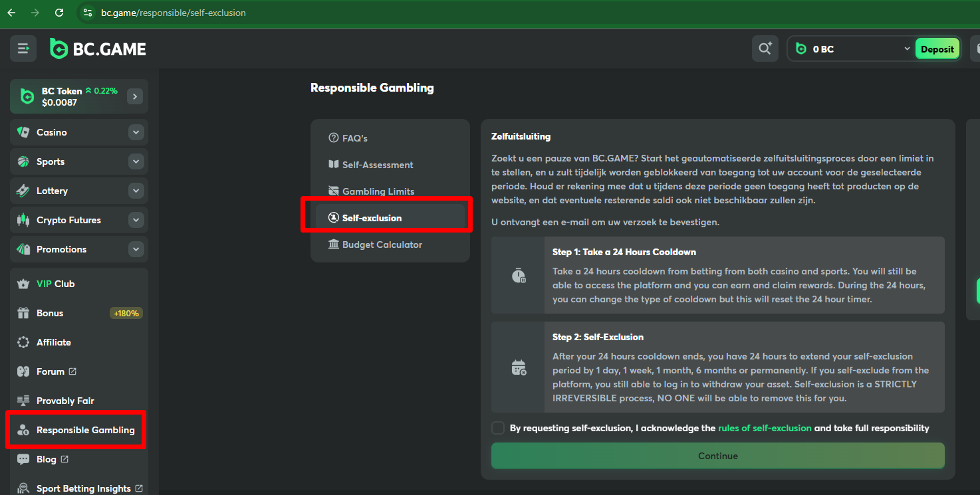
Task: Expand the Crypto Futures chevron
Action: point(136,220)
